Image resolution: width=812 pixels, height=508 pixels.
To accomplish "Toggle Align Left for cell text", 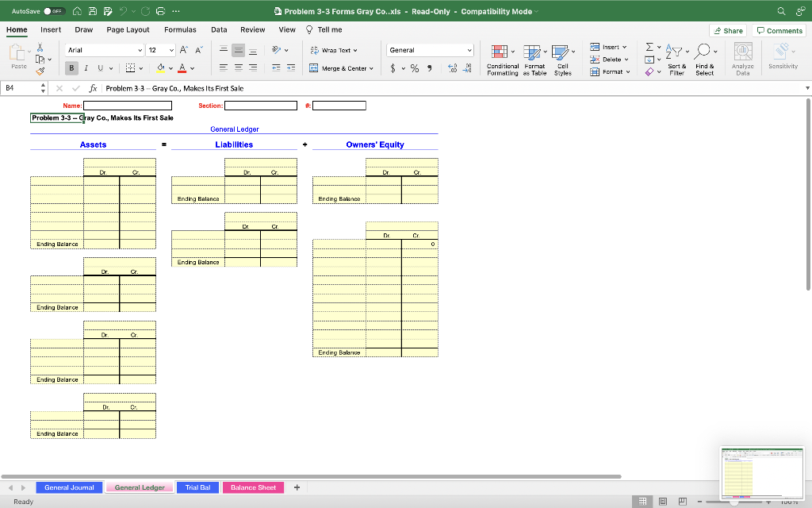I will pyautogui.click(x=223, y=67).
